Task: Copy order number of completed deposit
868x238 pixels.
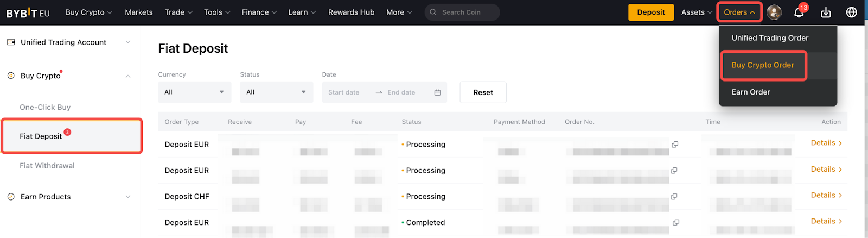Action: pos(676,223)
